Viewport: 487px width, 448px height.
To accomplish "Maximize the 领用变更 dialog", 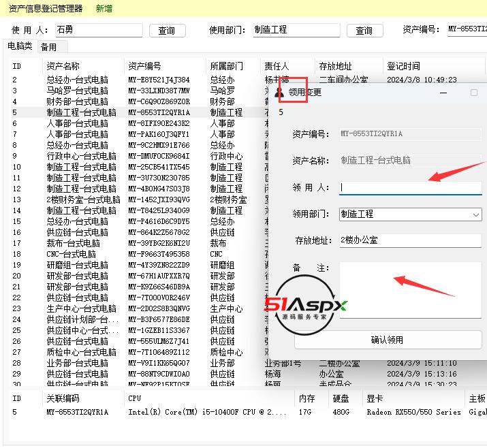I will pos(473,93).
